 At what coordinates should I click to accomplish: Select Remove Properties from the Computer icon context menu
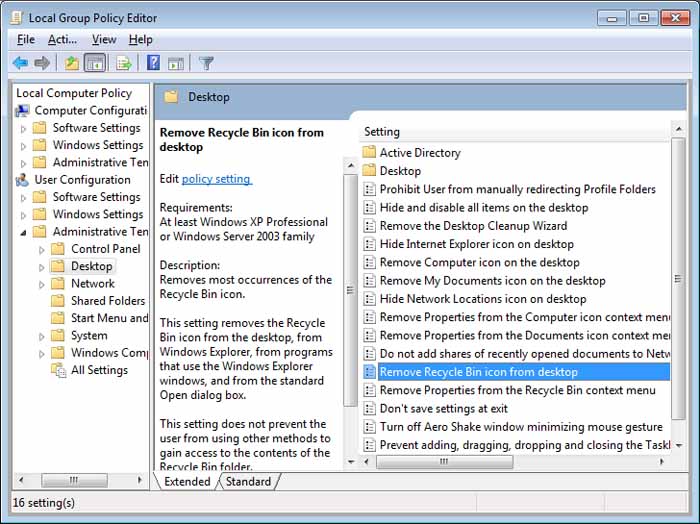525,317
